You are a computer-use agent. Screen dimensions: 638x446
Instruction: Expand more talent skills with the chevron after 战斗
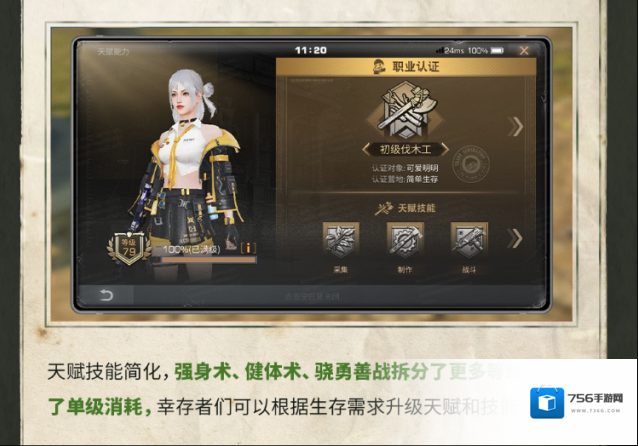pos(515,238)
